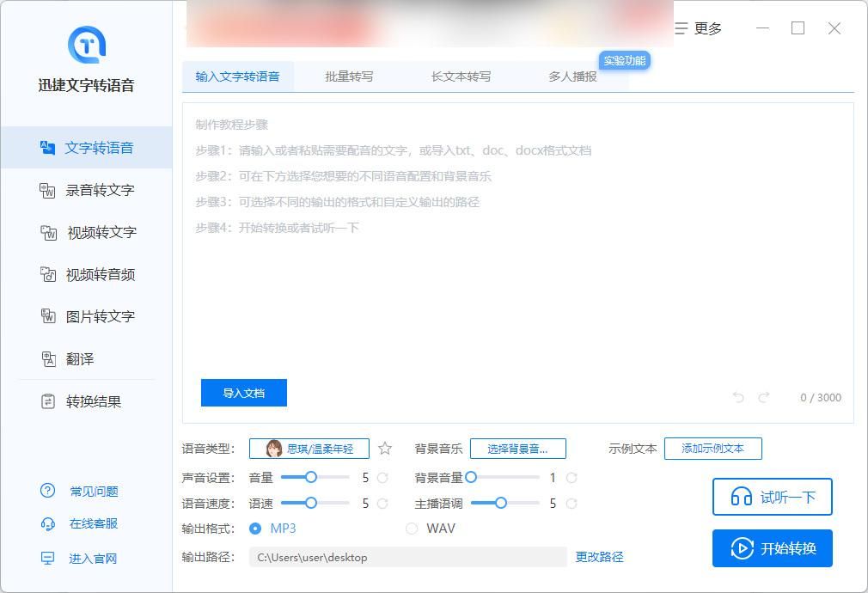Reset the 音量 value icon
868x593 pixels.
tap(382, 477)
